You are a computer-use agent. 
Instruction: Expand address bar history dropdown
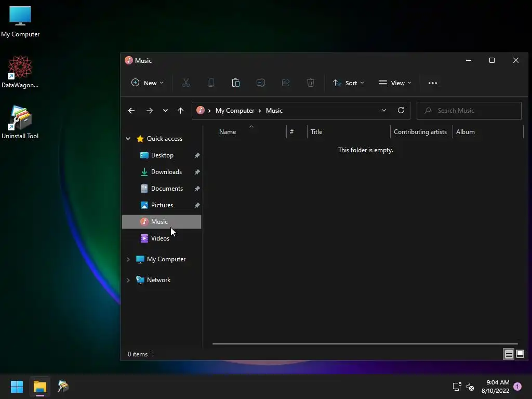(384, 110)
